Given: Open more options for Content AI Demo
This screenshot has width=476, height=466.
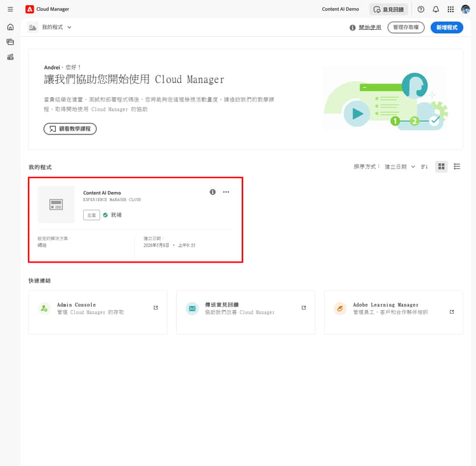Looking at the screenshot, I should tap(226, 192).
